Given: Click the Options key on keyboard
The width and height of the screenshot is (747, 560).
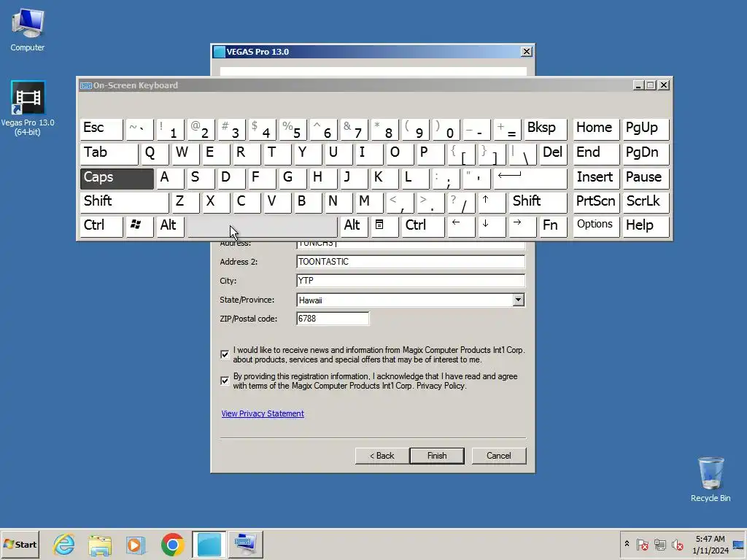Looking at the screenshot, I should coord(596,226).
